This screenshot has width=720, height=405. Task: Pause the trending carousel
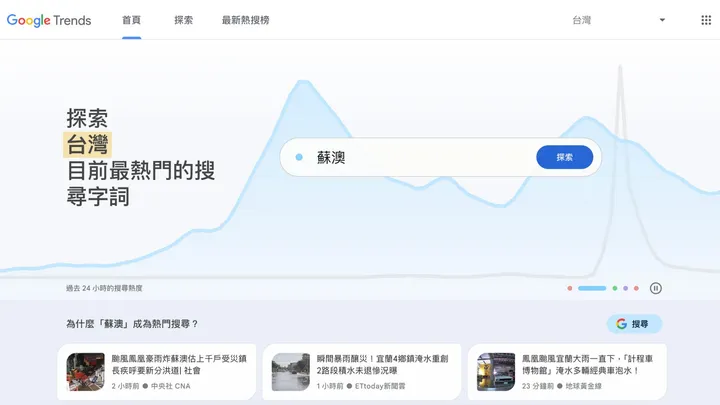[656, 288]
